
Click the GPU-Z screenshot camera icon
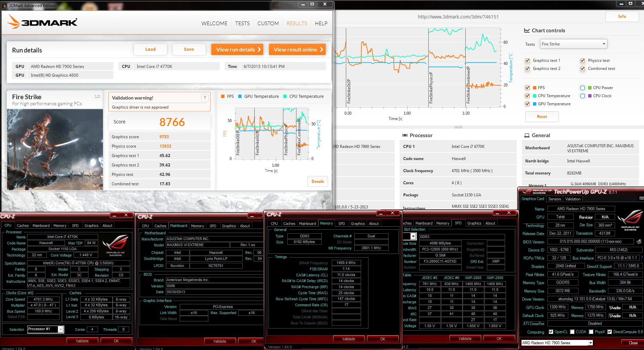coord(641,199)
